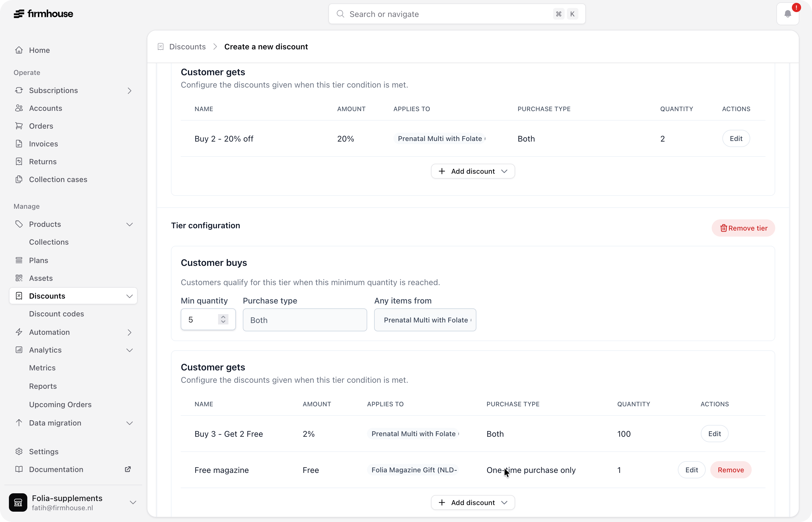The width and height of the screenshot is (812, 522).
Task: Click the Documentation external link icon
Action: point(128,469)
